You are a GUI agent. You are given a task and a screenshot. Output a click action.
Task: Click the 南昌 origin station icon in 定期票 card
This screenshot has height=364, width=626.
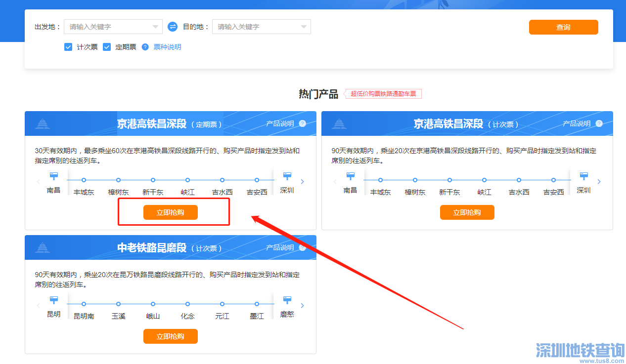tap(54, 176)
